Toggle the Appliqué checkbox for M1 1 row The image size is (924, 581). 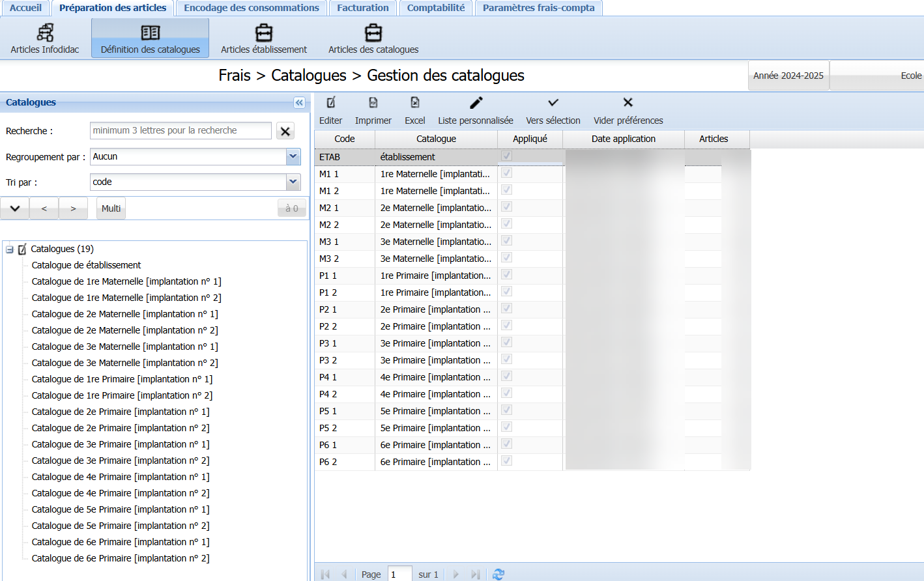click(507, 173)
